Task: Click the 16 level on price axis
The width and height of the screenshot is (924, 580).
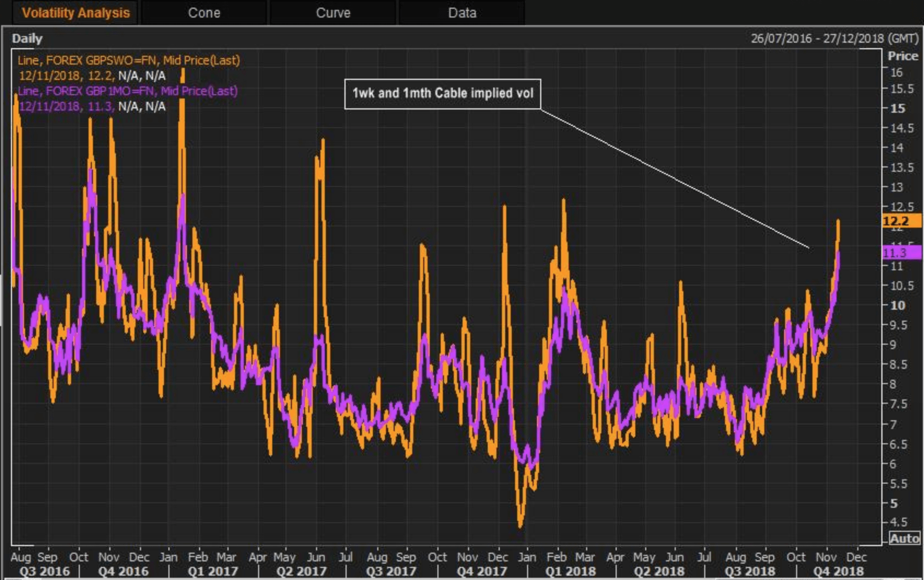Action: coord(896,72)
